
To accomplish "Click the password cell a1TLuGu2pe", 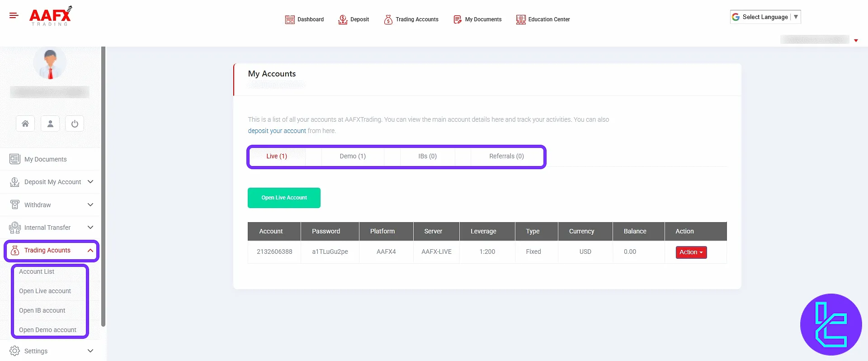I will coord(330,252).
